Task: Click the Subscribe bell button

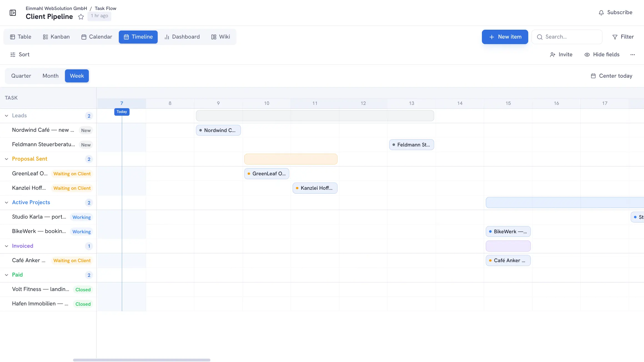Action: click(615, 12)
